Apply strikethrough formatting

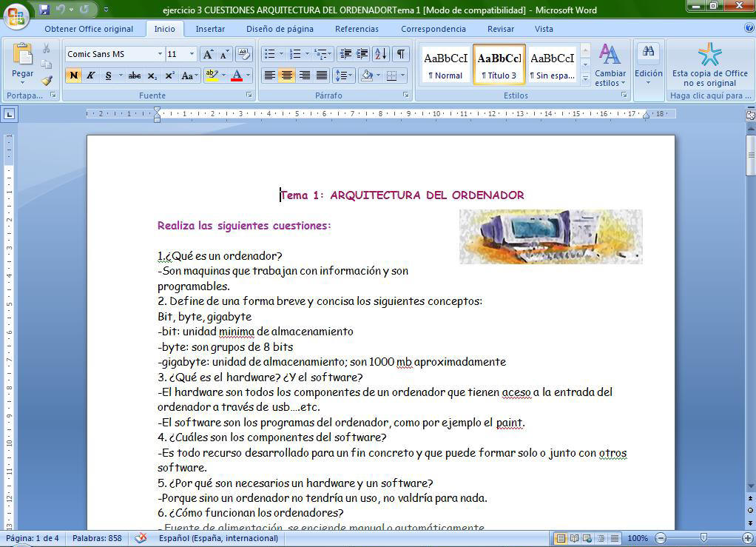[x=135, y=75]
